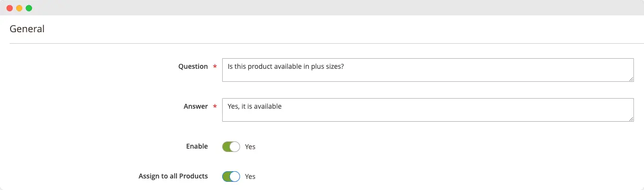
Task: Click the Question field label
Action: pyautogui.click(x=193, y=66)
